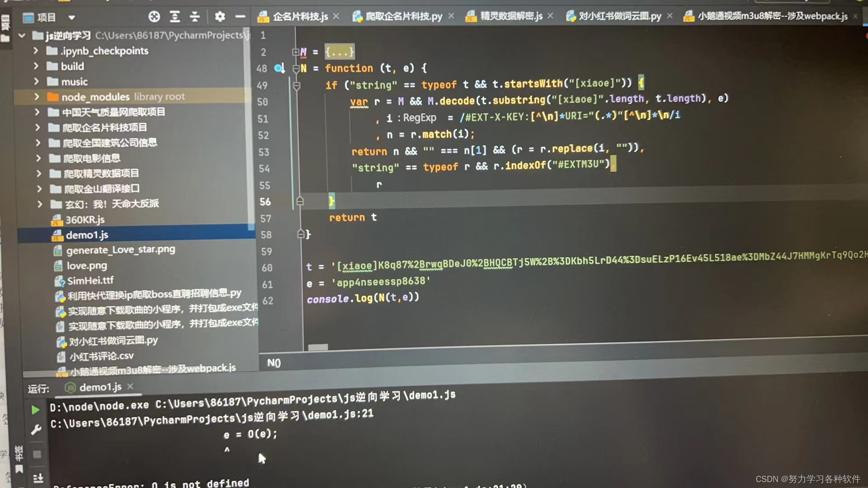This screenshot has width=868, height=488.
Task: Click the collapse all icon in project toolbar
Action: [195, 17]
